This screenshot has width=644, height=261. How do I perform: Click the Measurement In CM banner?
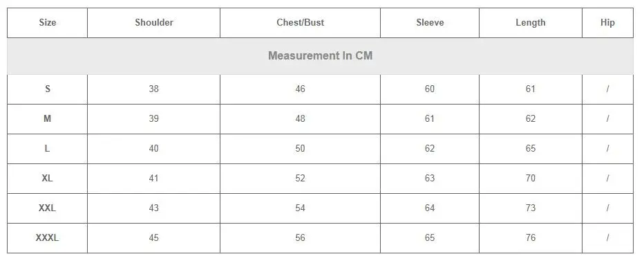(x=321, y=55)
